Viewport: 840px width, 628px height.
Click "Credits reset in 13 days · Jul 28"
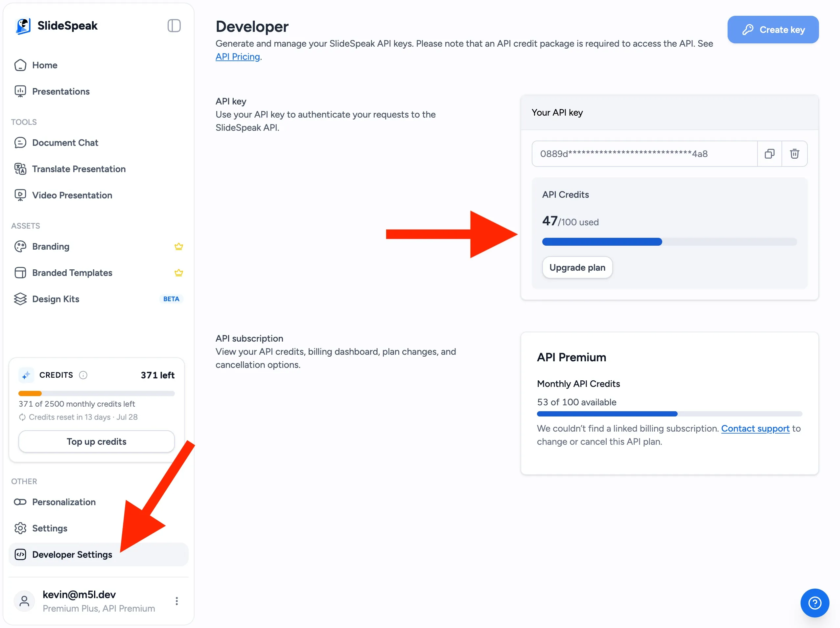83,417
